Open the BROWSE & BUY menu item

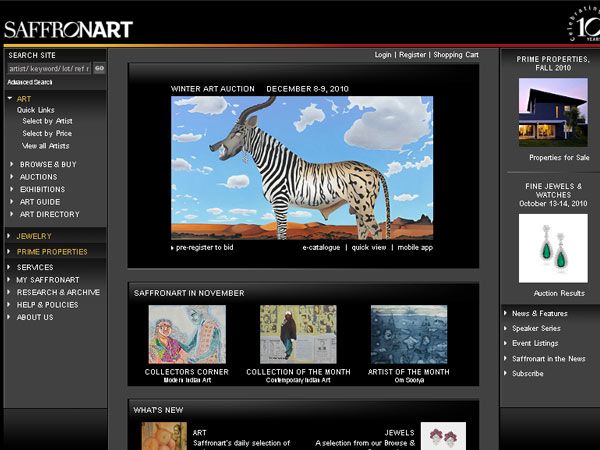[x=48, y=165]
